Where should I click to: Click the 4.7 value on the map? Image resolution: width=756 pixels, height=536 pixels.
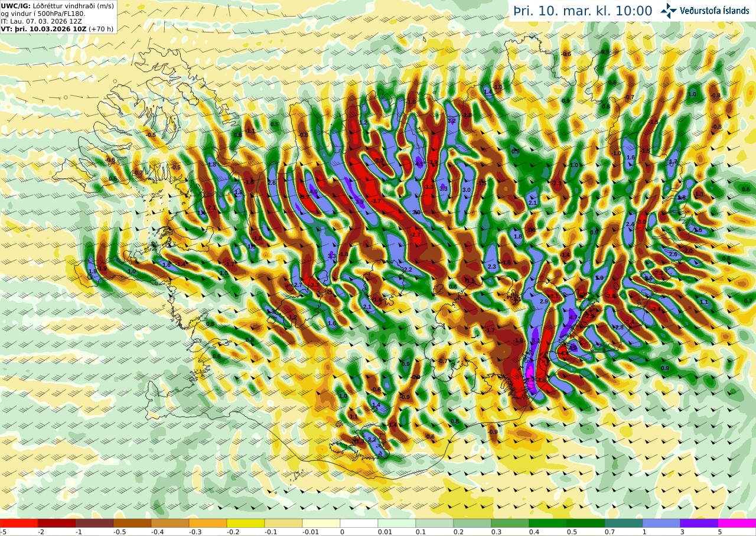pos(572,317)
